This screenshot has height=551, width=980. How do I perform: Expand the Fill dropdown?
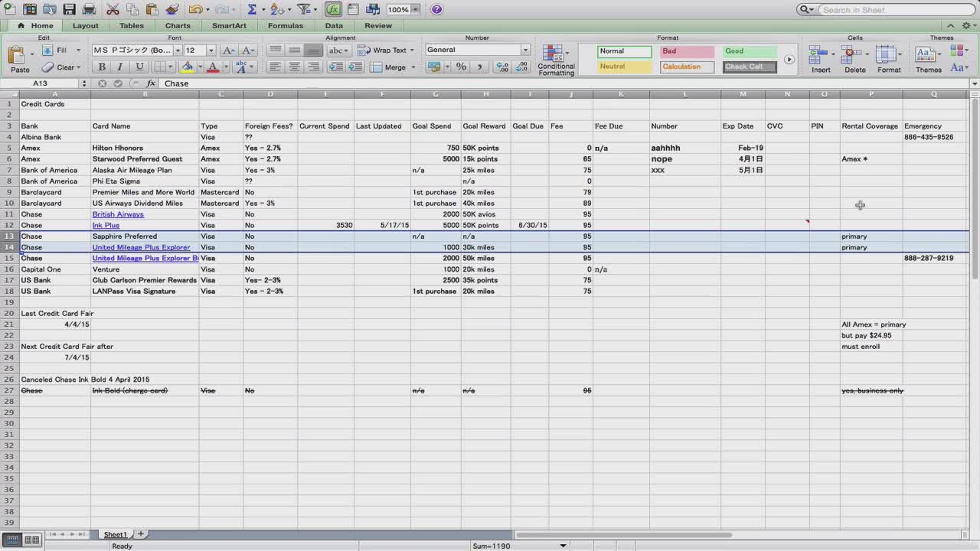pyautogui.click(x=78, y=51)
